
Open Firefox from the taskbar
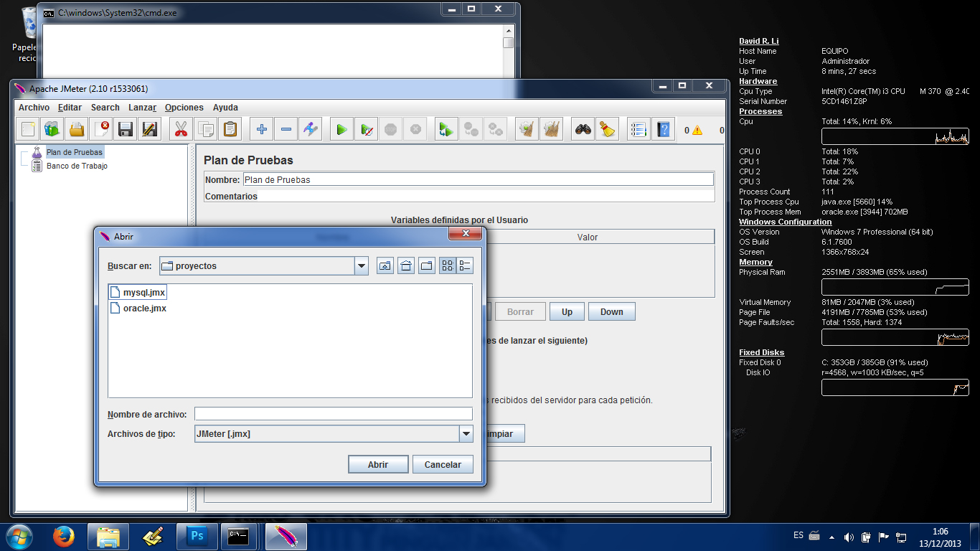point(64,537)
